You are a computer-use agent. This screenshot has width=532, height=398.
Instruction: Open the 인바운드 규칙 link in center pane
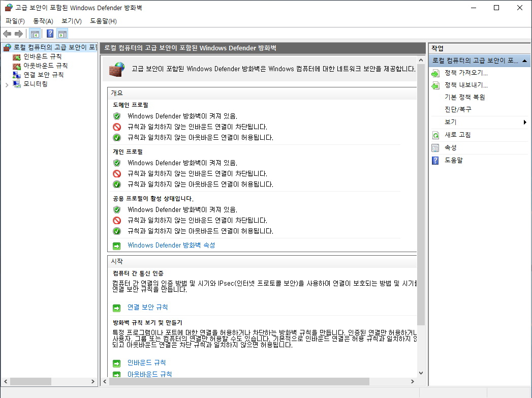click(146, 363)
